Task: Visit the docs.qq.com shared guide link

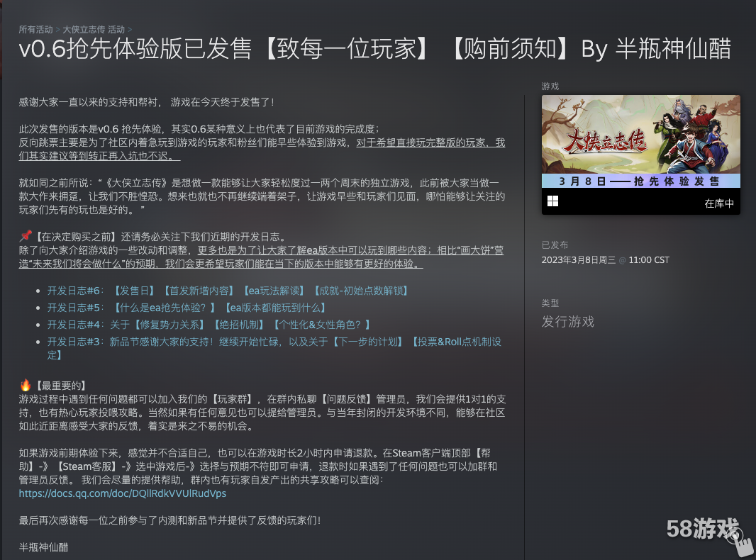Action: tap(122, 493)
